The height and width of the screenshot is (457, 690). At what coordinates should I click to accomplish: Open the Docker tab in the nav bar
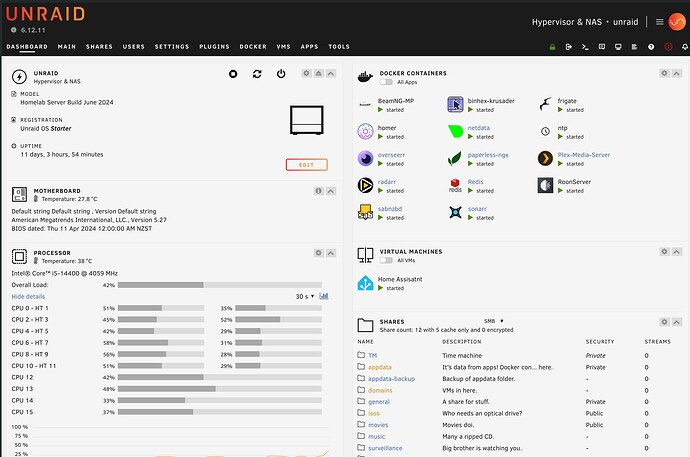(253, 47)
